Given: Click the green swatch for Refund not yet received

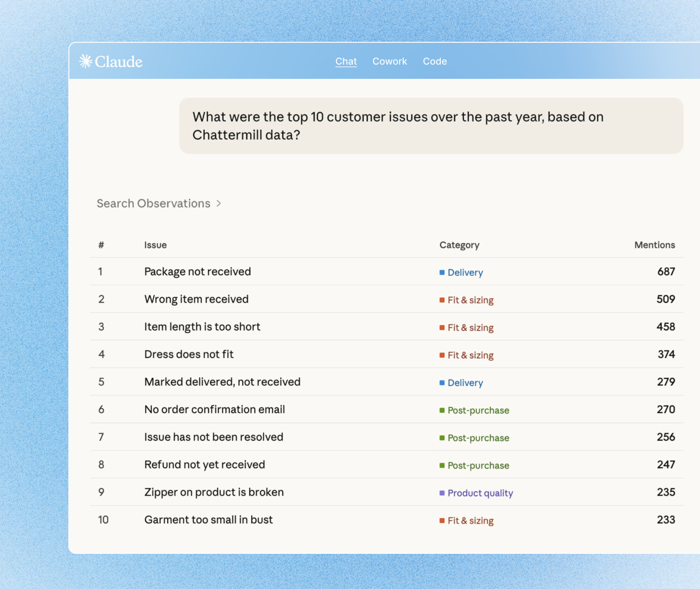Looking at the screenshot, I should [x=442, y=465].
